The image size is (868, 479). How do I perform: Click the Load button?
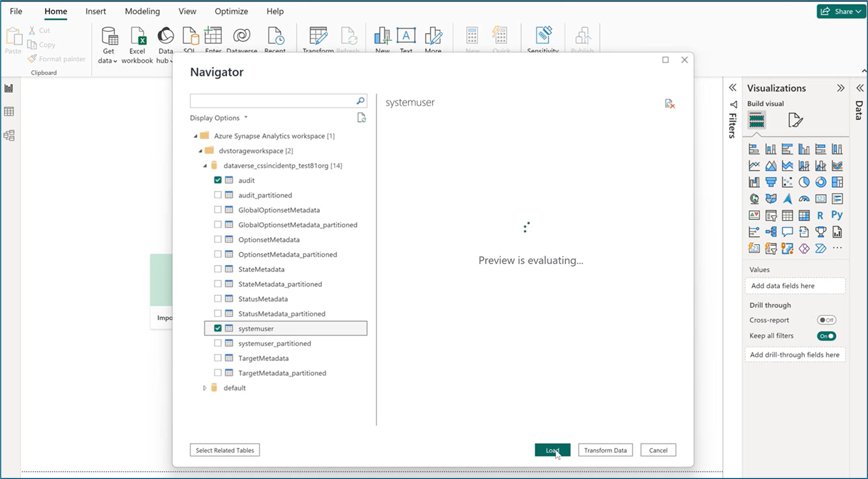pyautogui.click(x=552, y=450)
